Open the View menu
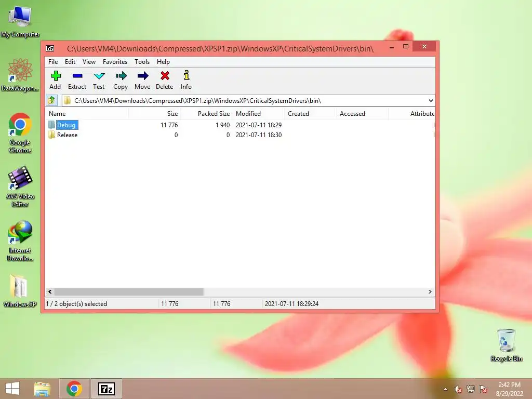 89,62
